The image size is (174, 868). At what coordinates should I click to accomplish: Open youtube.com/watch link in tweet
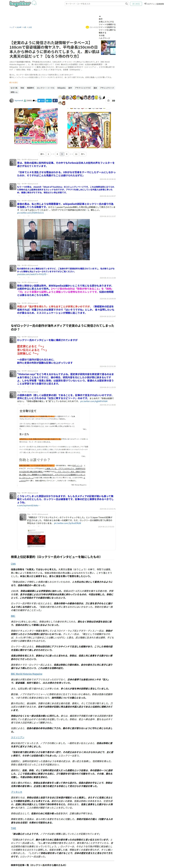click(x=32, y=274)
